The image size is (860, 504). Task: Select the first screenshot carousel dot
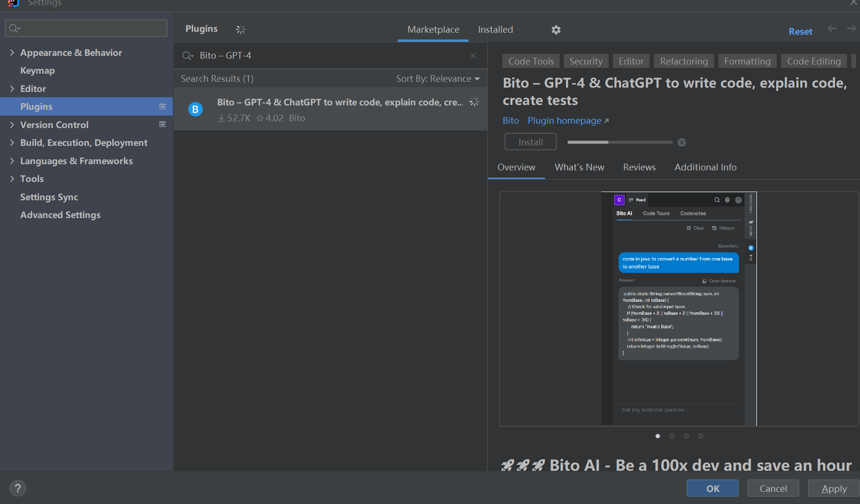[x=658, y=436]
